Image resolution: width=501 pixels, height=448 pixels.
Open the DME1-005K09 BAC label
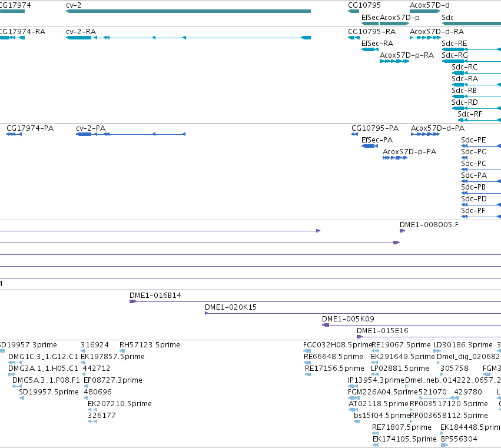(x=348, y=319)
